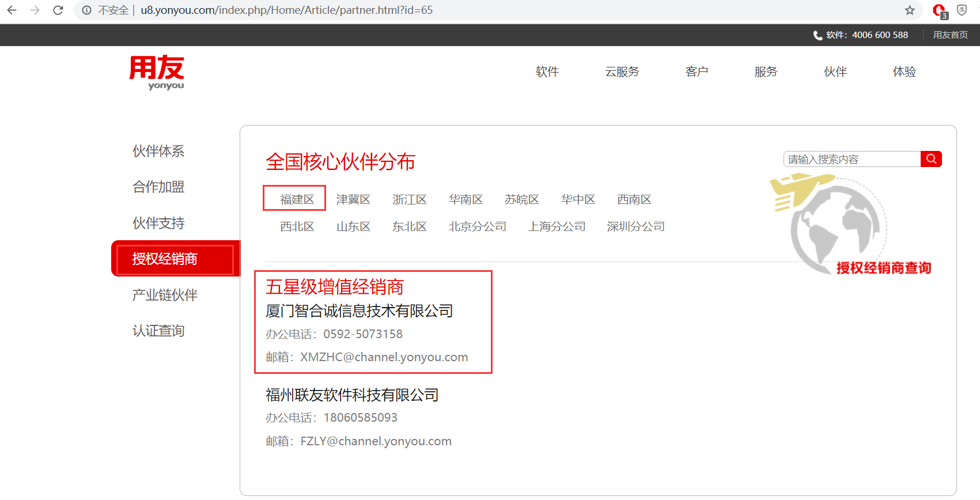Open the 客户 navigation menu
This screenshot has width=980, height=500.
[x=697, y=71]
